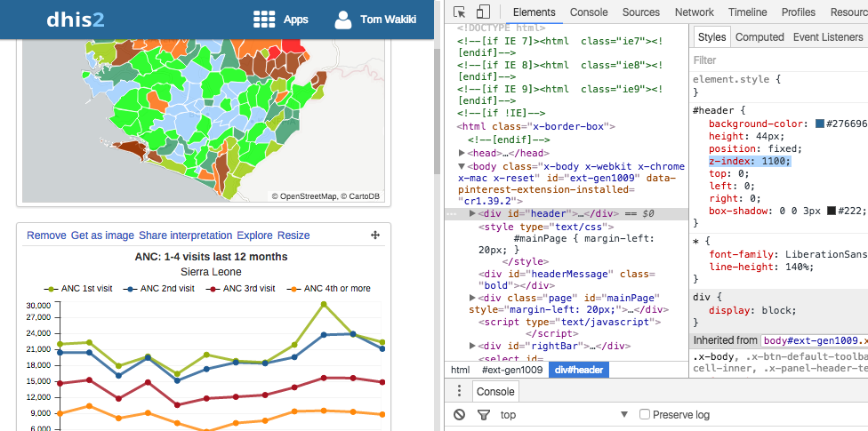Open the Profiles tab
Viewport: 868px width, 431px height.
[x=799, y=12]
